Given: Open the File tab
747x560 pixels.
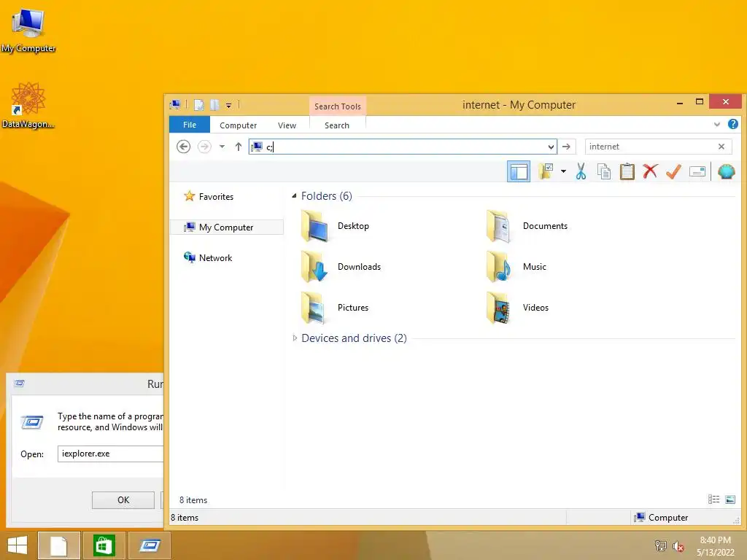Looking at the screenshot, I should pyautogui.click(x=190, y=125).
